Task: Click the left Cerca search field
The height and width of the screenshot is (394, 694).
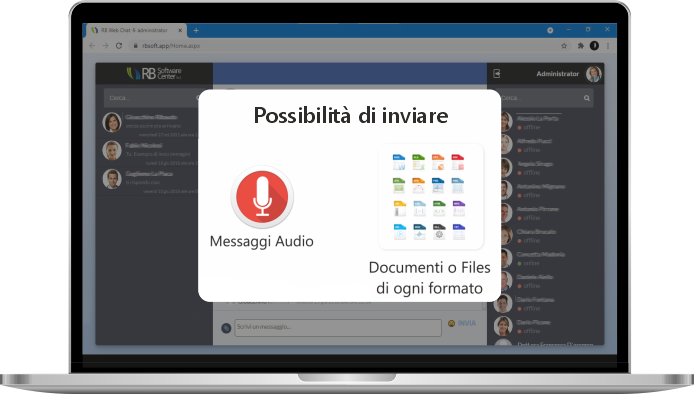Action: [x=151, y=97]
